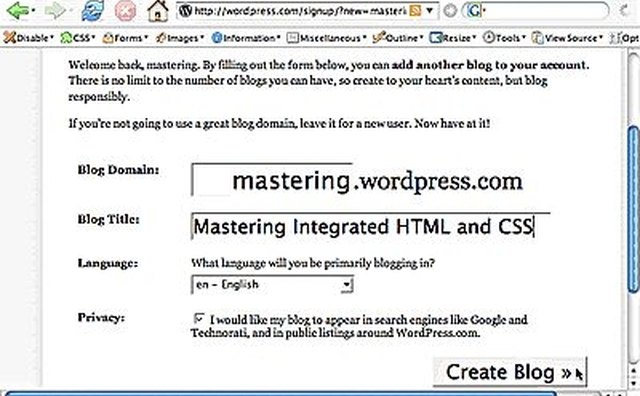
Task: Open the Information toolbar menu
Action: (246, 38)
